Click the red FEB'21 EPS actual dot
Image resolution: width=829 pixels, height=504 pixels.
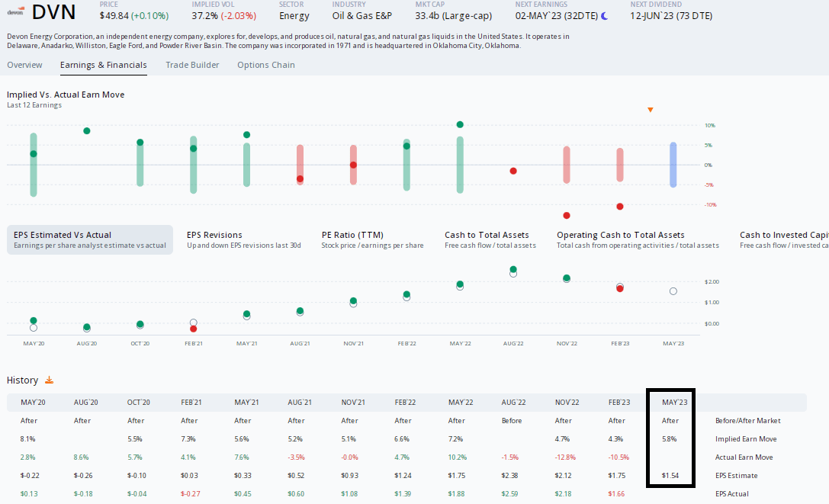click(x=194, y=329)
